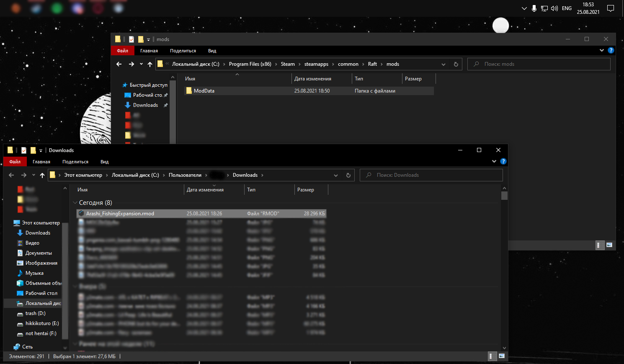Open the Вид tab in mods window
Screen dimensions: 624x364
click(x=212, y=51)
